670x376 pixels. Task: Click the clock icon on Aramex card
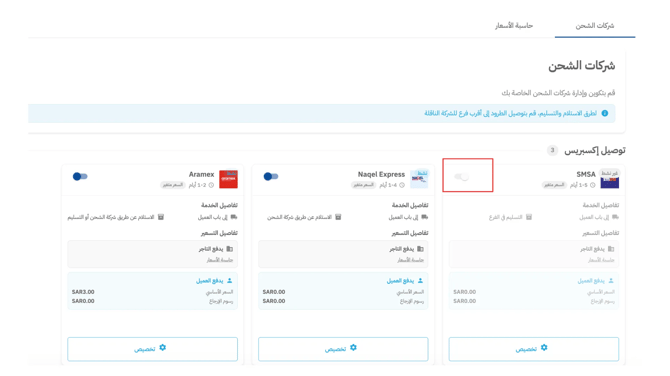pos(211,185)
